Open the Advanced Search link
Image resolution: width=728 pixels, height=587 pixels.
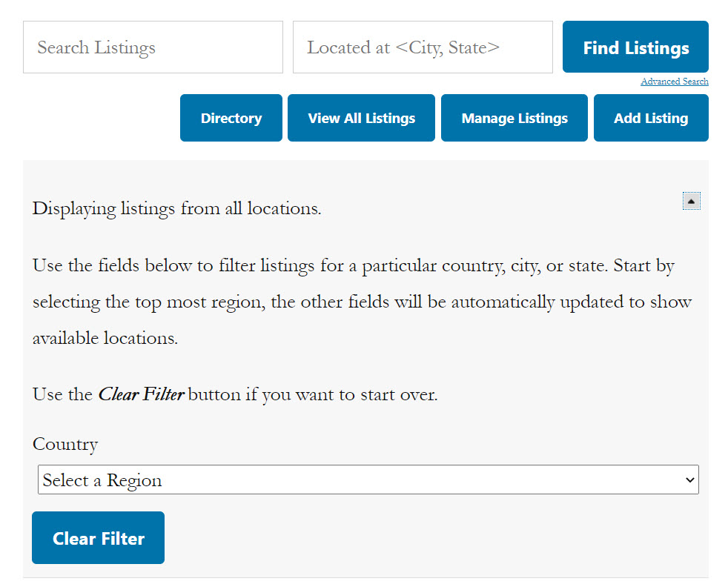675,82
